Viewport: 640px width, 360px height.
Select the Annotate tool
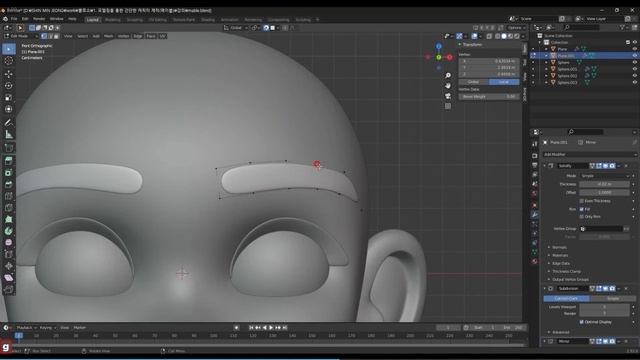point(9,123)
